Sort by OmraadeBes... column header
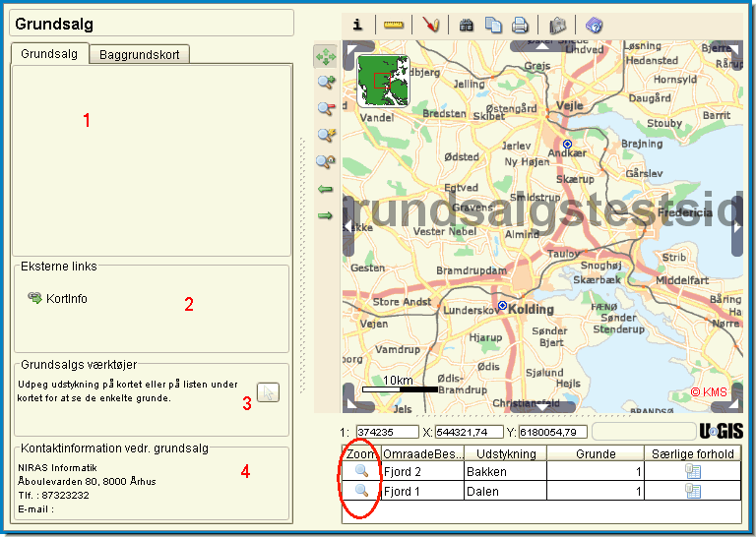The height and width of the screenshot is (537, 756). pos(423,453)
